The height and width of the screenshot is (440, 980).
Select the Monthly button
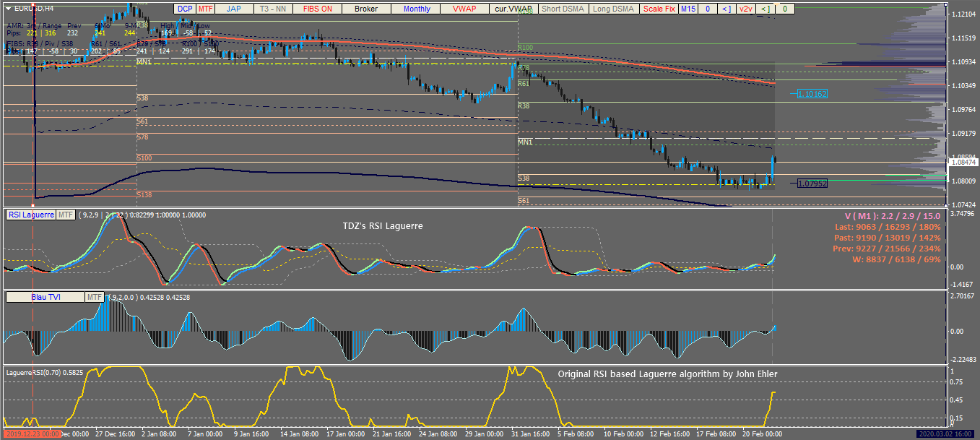point(417,9)
